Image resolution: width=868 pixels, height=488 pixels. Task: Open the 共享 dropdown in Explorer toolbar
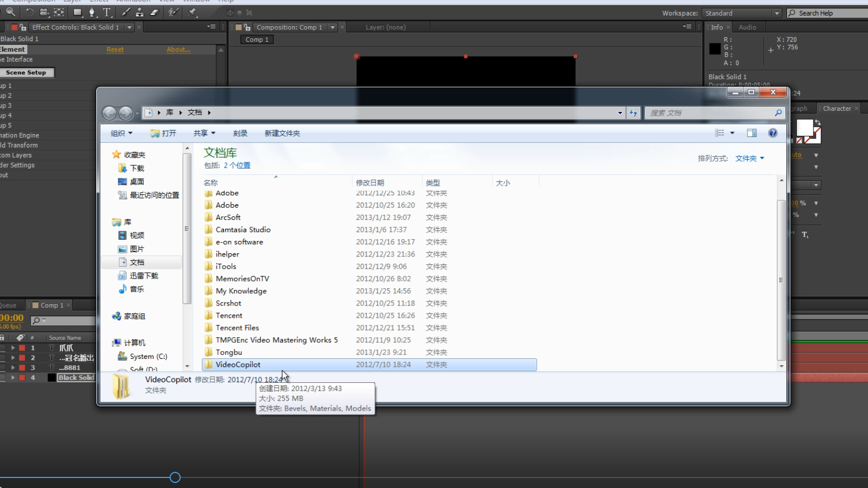tap(204, 133)
